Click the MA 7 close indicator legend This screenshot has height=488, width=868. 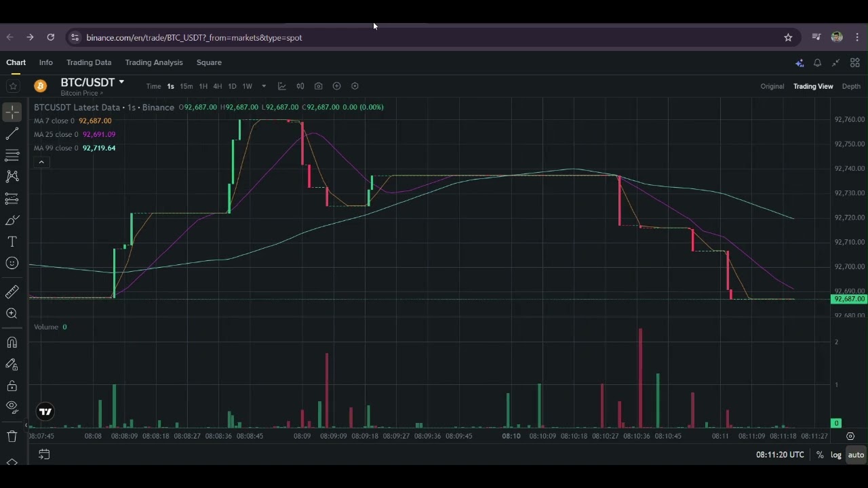pos(73,121)
